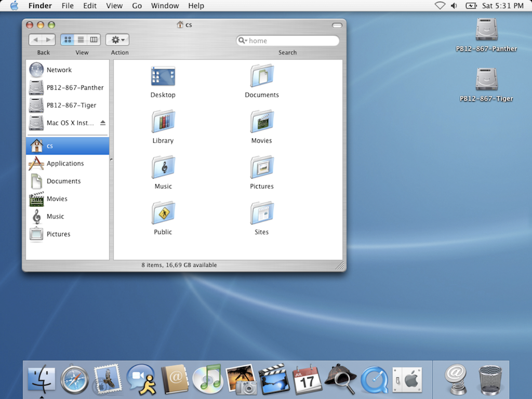Open the Edit menu

coord(90,6)
